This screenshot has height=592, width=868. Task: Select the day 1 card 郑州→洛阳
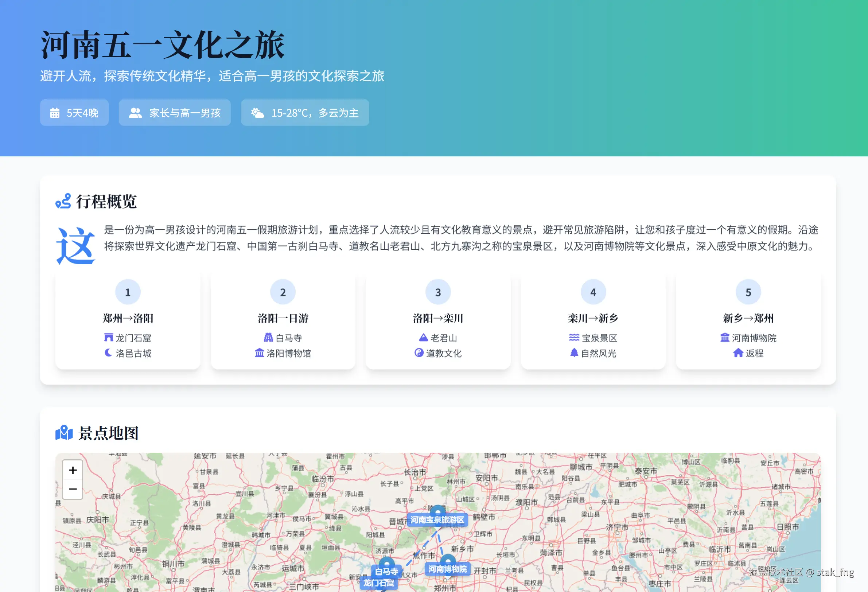click(x=128, y=322)
